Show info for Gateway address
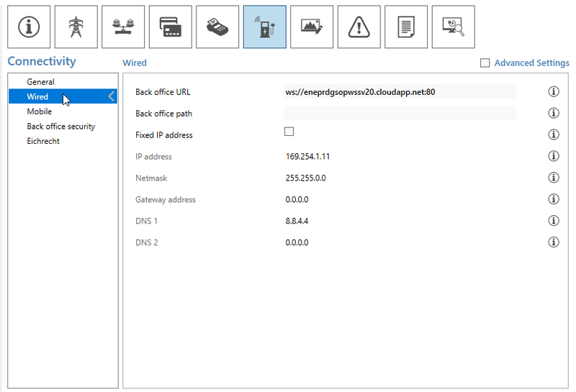Screen dimensions: 576x392 coord(554,199)
